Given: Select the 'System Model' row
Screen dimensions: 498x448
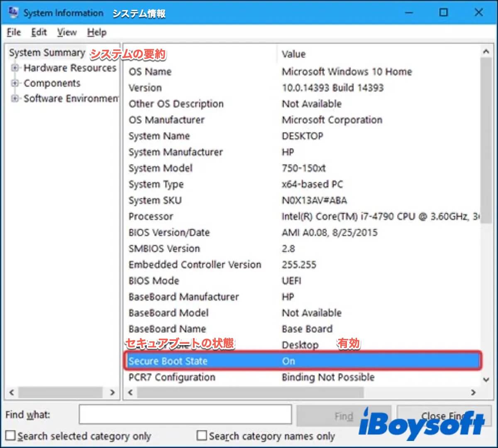Looking at the screenshot, I should point(303,168).
